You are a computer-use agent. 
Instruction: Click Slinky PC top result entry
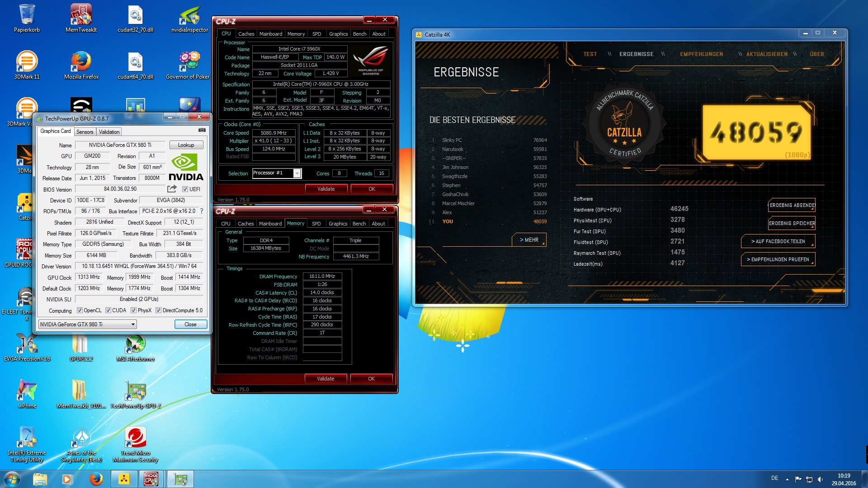489,140
